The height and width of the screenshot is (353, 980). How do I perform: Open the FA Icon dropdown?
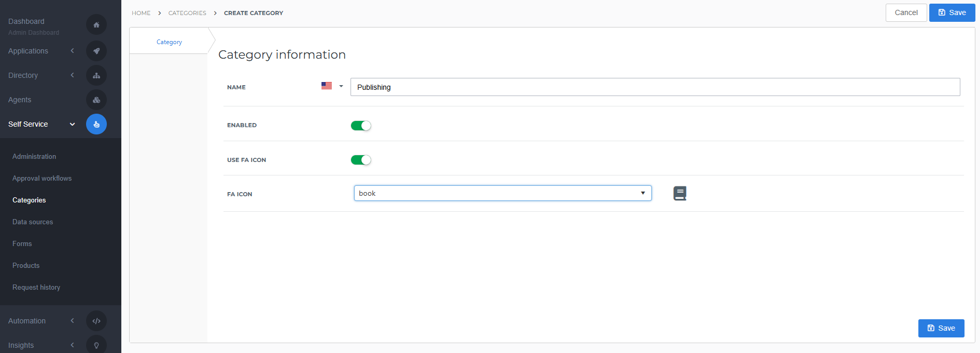point(502,193)
